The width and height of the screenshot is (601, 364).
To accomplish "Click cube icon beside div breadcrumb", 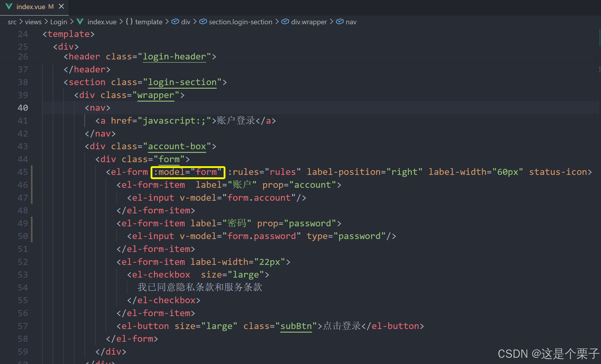I will [x=175, y=22].
